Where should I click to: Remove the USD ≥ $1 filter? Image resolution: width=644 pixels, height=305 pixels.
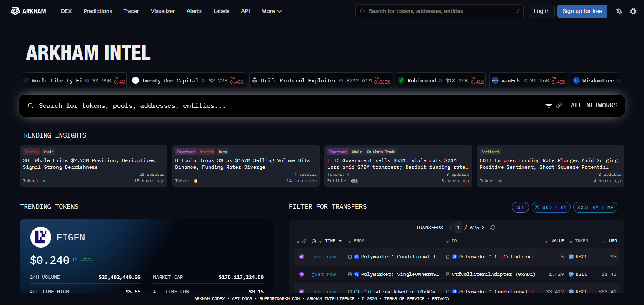click(x=537, y=207)
